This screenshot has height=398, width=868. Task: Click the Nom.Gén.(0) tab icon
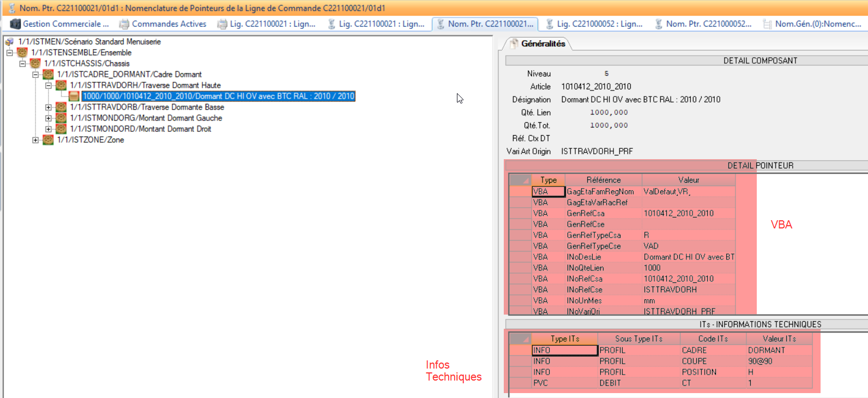click(768, 24)
